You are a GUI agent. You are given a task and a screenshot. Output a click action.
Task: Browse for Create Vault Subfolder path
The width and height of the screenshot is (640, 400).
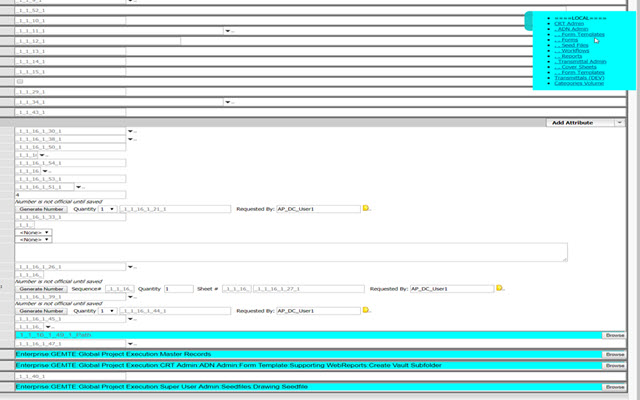point(614,365)
